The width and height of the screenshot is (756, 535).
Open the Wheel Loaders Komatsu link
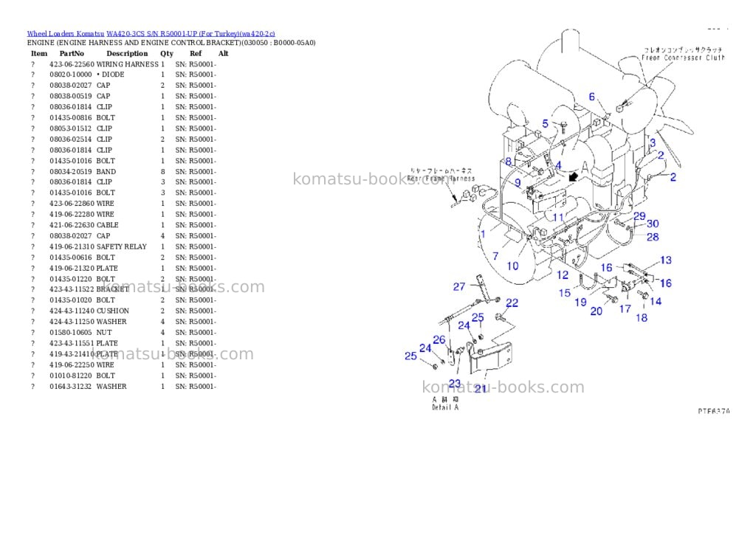pos(66,34)
